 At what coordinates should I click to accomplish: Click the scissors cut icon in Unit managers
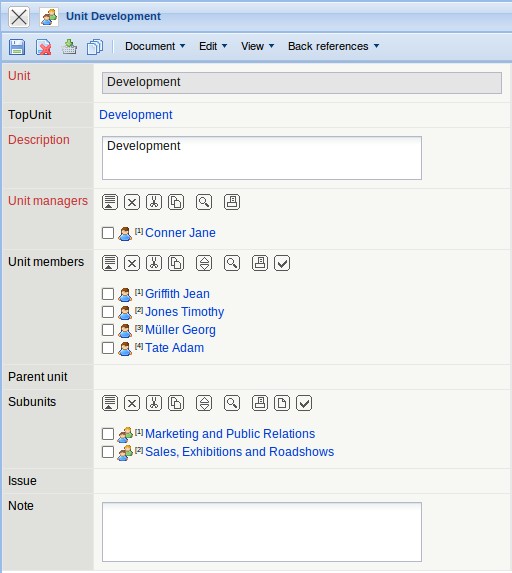pos(154,202)
